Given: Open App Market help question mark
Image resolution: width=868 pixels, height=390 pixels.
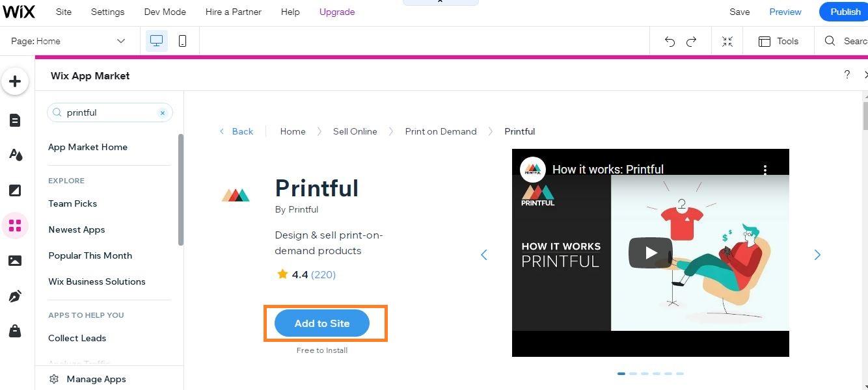Looking at the screenshot, I should click(x=847, y=75).
